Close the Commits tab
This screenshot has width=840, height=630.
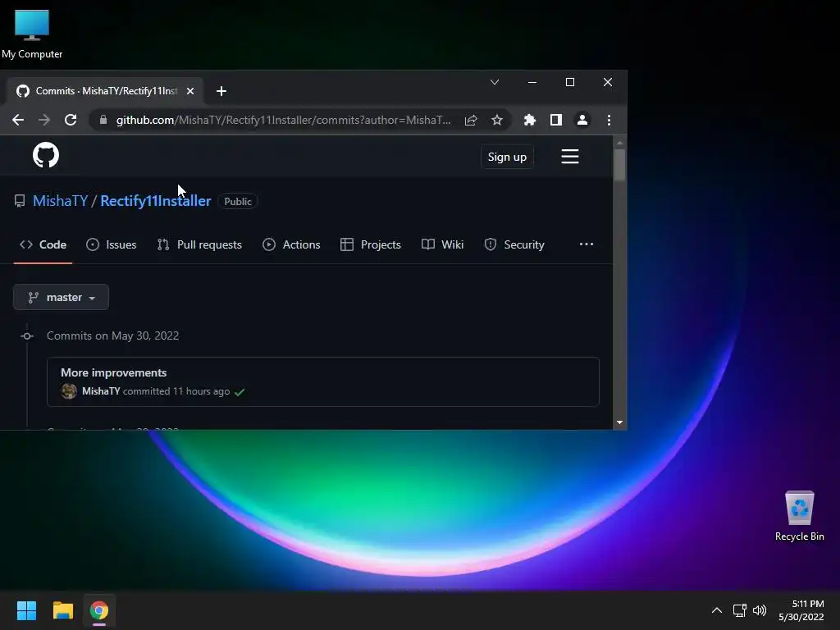(190, 91)
